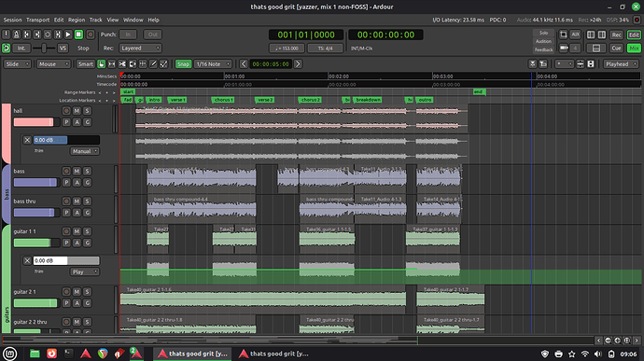Toggle loop playback transport icon
The width and height of the screenshot is (644, 361).
[48, 35]
